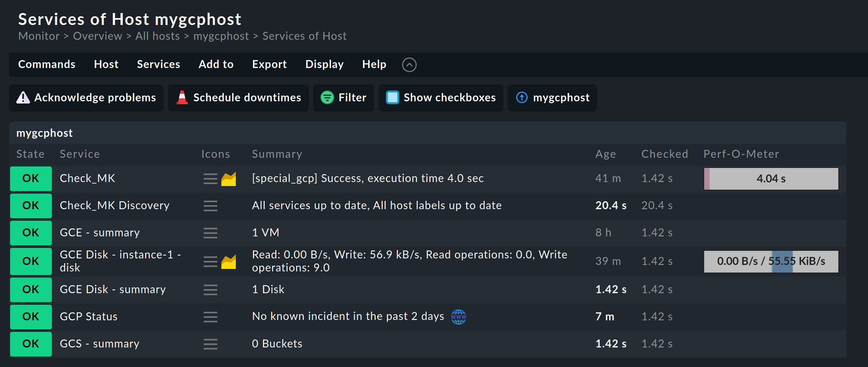Open action menu for GCE - summary
The width and height of the screenshot is (868, 367).
pyautogui.click(x=210, y=233)
